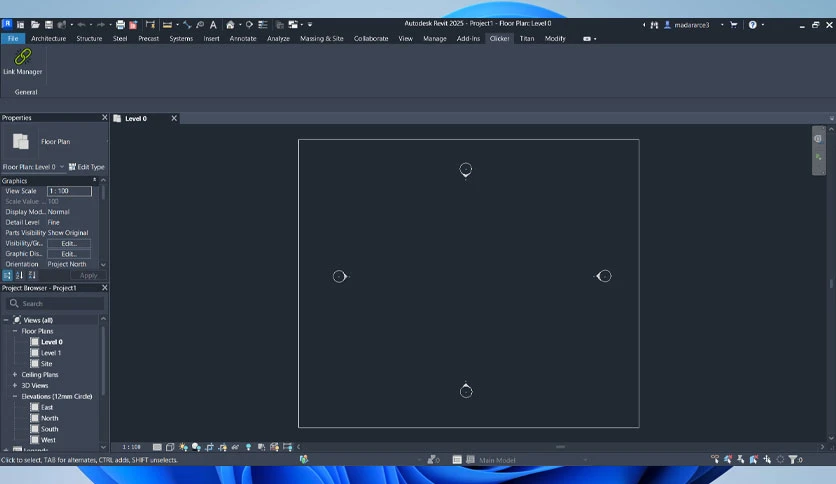Select the Tag by Category icon
The height and width of the screenshot is (484, 836).
tap(200, 25)
